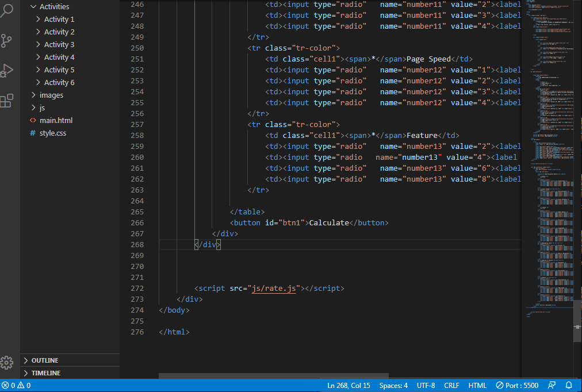The height and width of the screenshot is (392, 582).
Task: Click the btn1 id value in code
Action: pos(292,222)
